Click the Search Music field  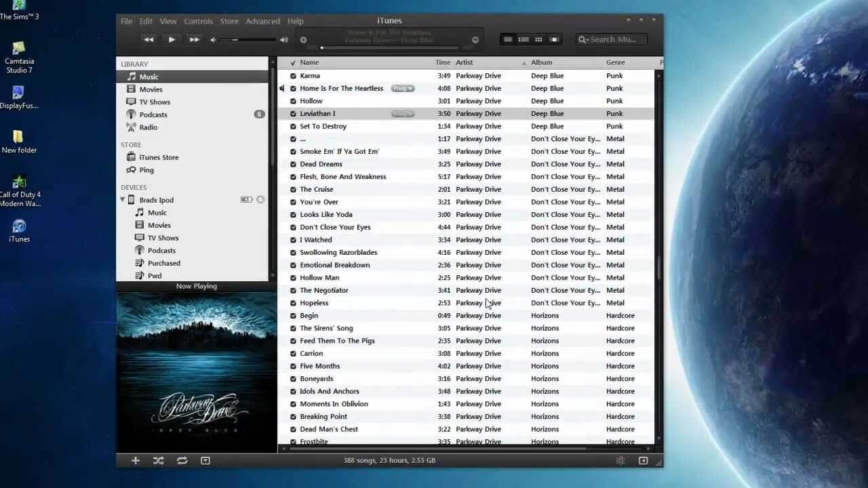point(614,40)
